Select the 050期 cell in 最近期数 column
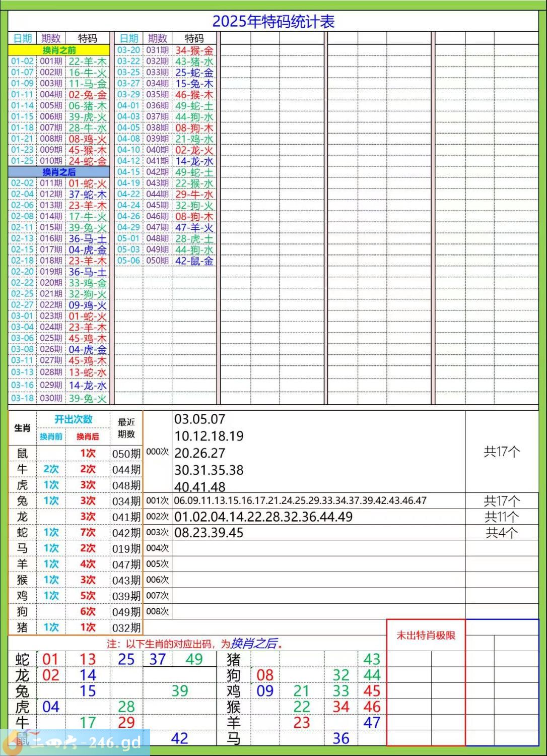Screen dimensions: 547x756 click(x=126, y=454)
